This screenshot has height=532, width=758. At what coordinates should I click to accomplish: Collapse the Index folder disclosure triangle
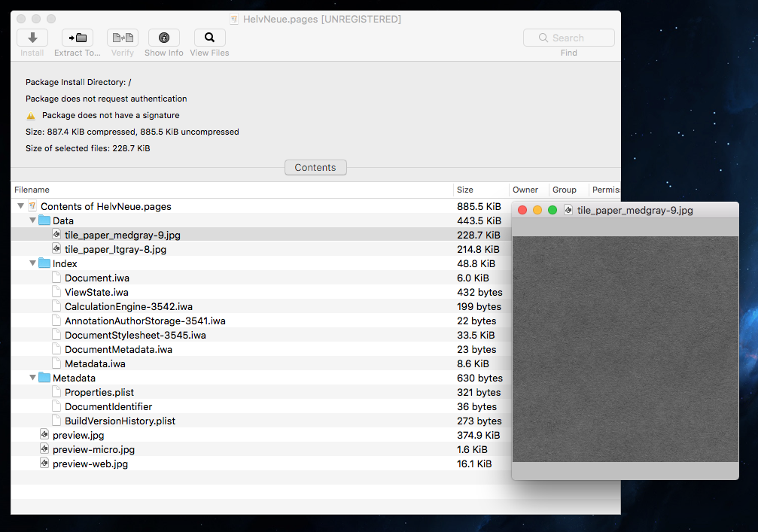tap(32, 263)
